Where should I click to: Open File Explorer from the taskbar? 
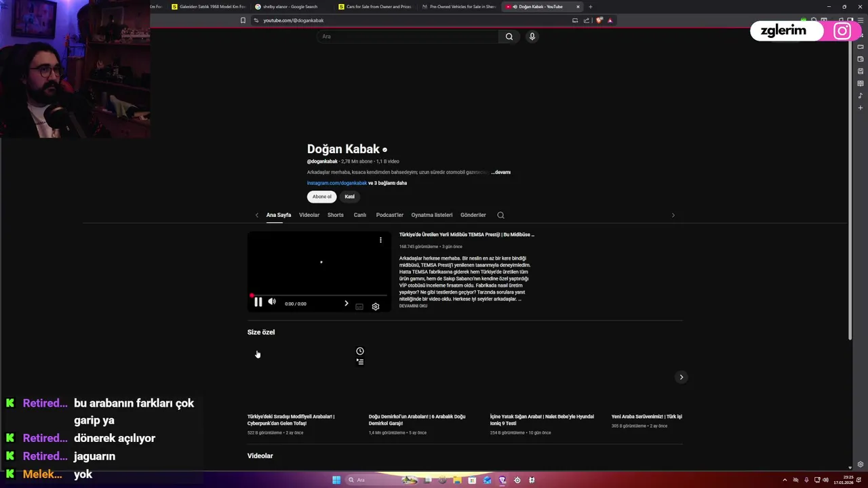[x=458, y=480]
